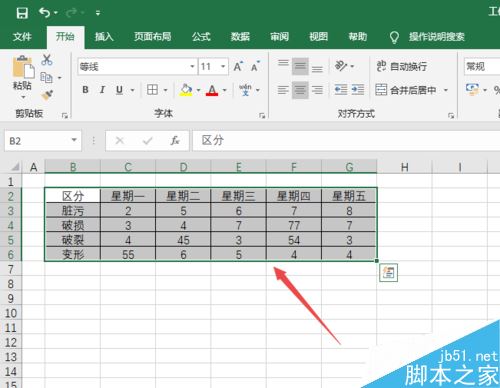Click the Copy icon
The width and height of the screenshot is (500, 388).
pyautogui.click(x=46, y=78)
